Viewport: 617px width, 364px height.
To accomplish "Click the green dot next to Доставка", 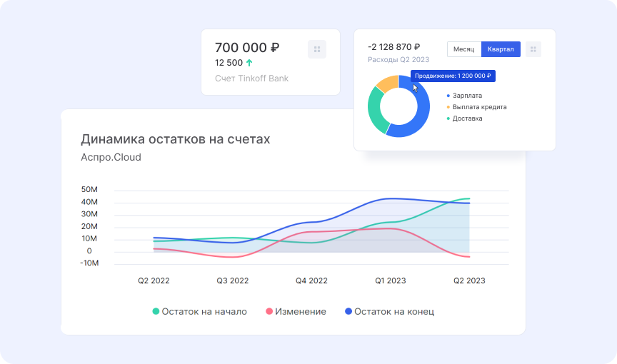I will click(x=448, y=118).
